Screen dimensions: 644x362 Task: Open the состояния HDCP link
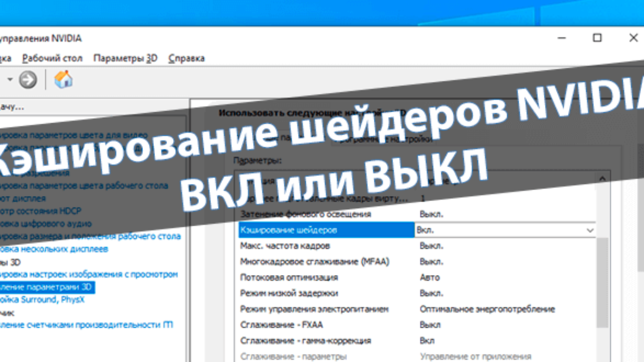tap(40, 211)
